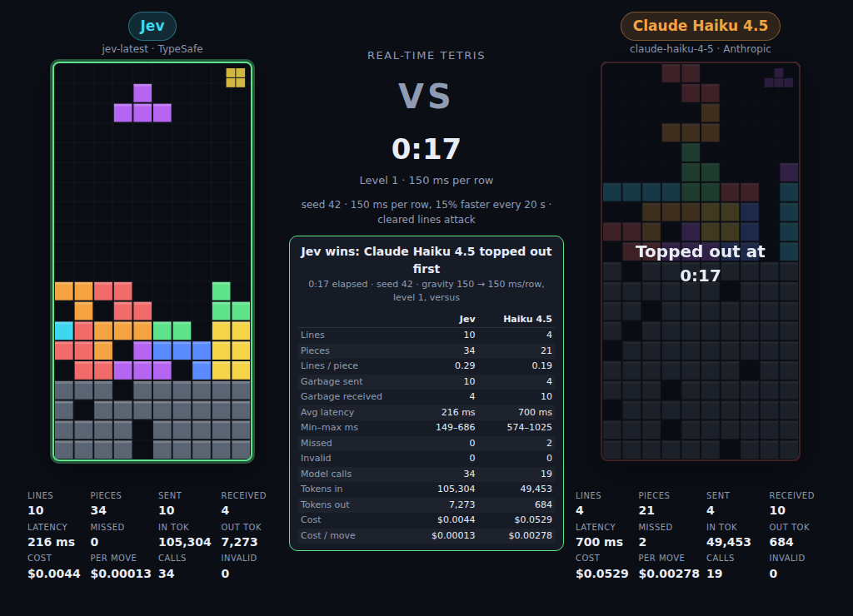The width and height of the screenshot is (853, 616).
Task: Click the 'claude-haiku-4-5 · Anthropic' subtitle
Action: [x=700, y=49]
